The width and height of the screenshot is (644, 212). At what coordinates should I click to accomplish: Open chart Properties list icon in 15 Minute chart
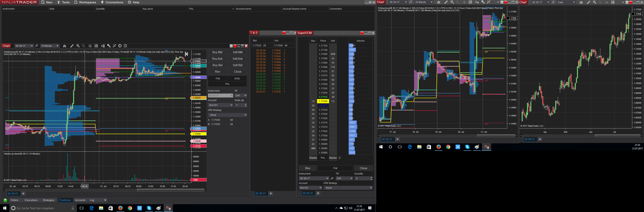(x=125, y=46)
